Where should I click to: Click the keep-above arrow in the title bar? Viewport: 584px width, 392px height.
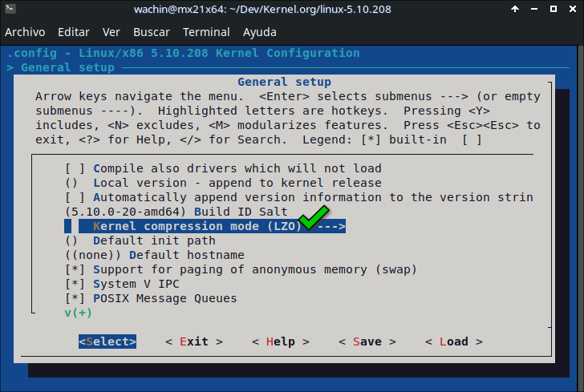click(515, 9)
